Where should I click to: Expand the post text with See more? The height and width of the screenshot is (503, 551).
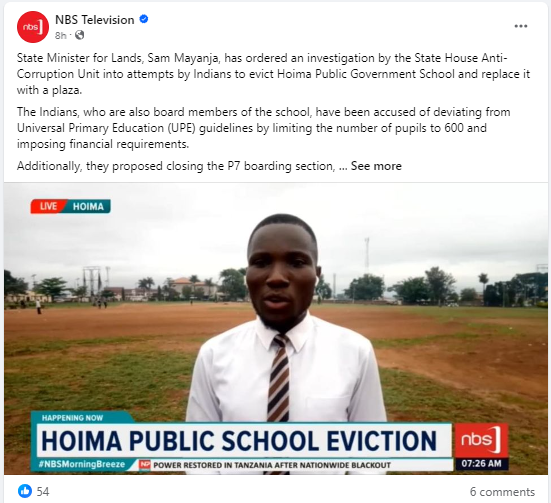[376, 166]
